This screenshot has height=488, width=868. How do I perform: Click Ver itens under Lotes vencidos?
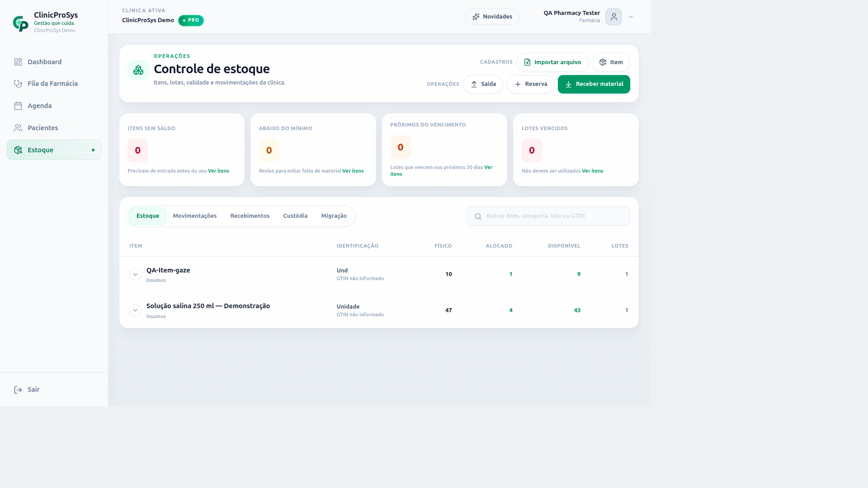(x=593, y=171)
